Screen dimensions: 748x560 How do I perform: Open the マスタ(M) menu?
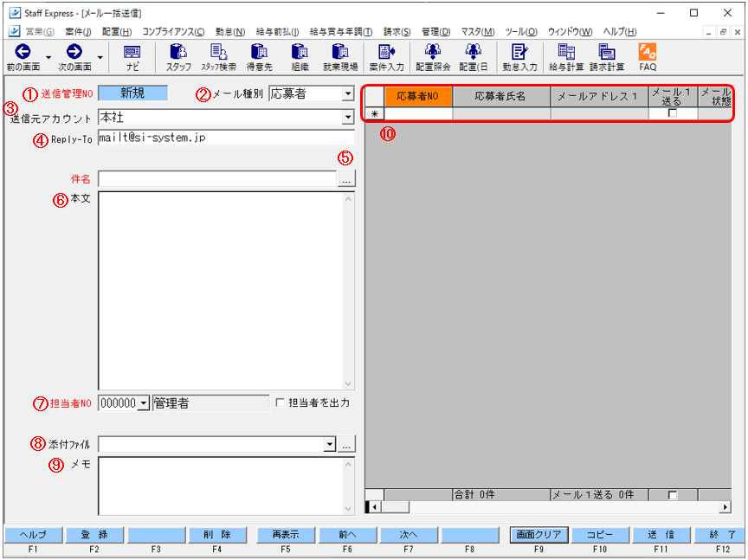pyautogui.click(x=478, y=32)
